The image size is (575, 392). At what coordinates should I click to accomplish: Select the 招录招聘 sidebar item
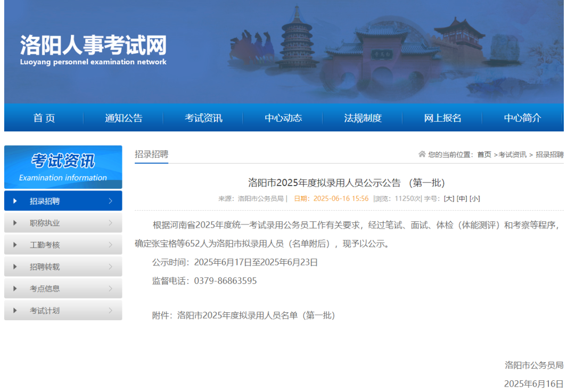click(63, 201)
